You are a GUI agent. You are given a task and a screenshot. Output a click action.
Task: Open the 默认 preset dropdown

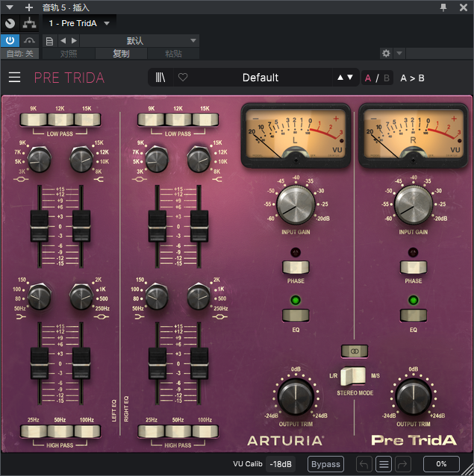click(x=140, y=41)
